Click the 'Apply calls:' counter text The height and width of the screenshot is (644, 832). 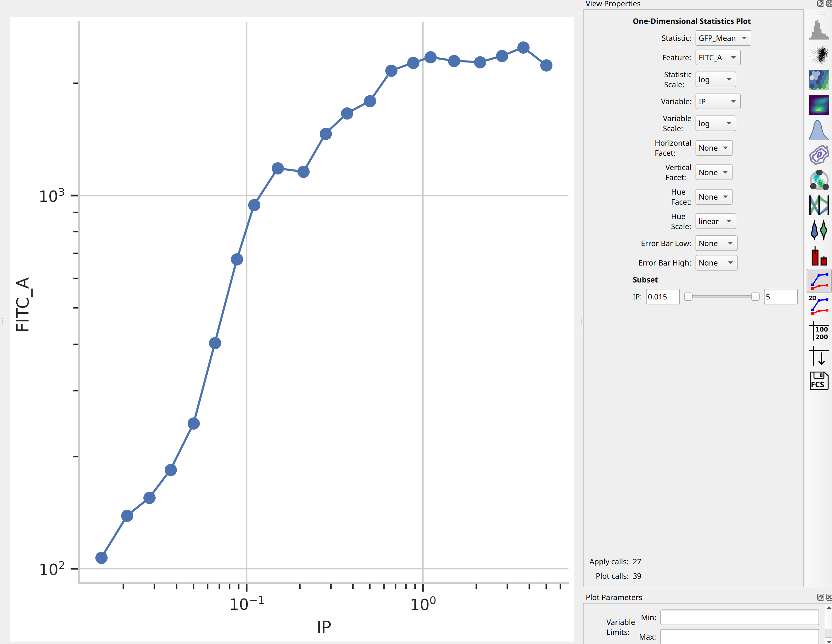(x=609, y=562)
